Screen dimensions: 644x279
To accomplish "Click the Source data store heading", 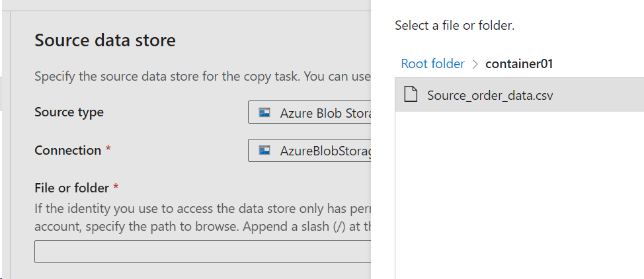I will (x=105, y=40).
